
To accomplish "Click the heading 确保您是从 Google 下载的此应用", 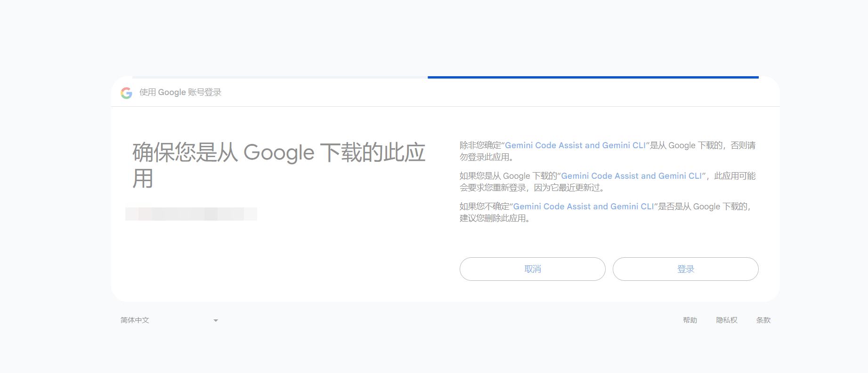I will [x=279, y=165].
